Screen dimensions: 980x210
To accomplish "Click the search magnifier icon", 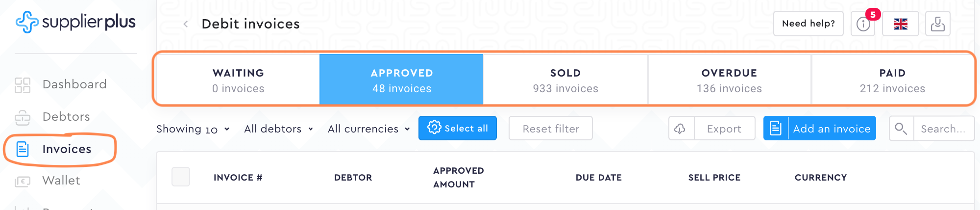I will [x=901, y=129].
